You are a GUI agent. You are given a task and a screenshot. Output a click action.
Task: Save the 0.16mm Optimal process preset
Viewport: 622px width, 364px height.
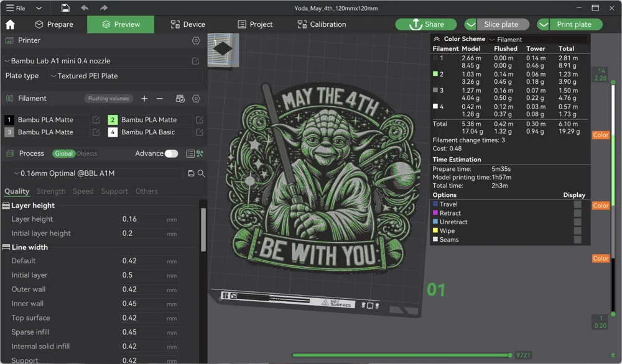(191, 173)
